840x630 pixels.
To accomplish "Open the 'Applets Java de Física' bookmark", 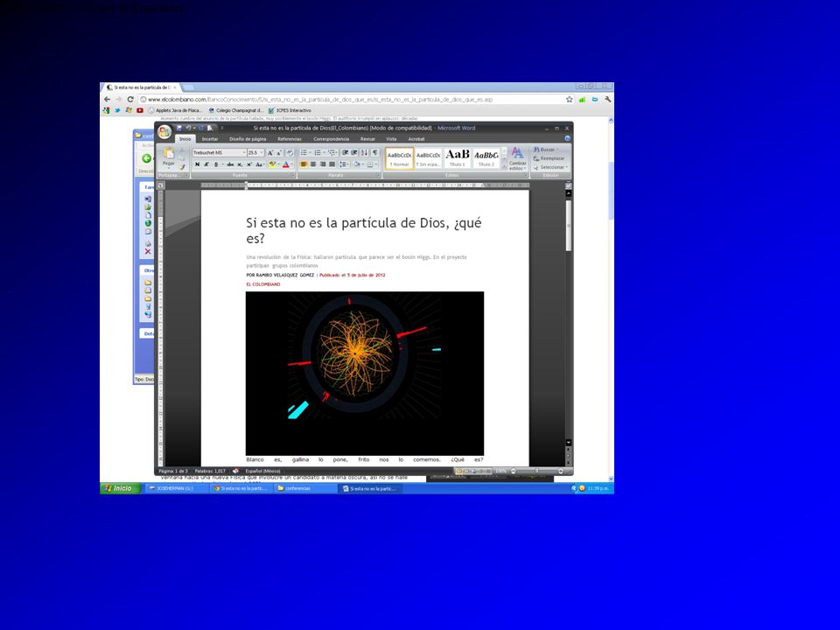I will pyautogui.click(x=176, y=110).
